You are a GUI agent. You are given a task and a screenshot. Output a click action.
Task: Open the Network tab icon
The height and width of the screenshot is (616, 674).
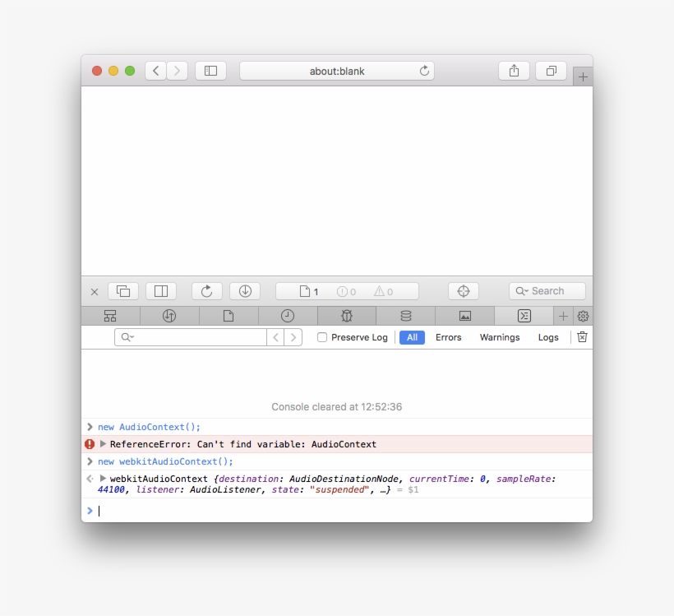pos(169,316)
